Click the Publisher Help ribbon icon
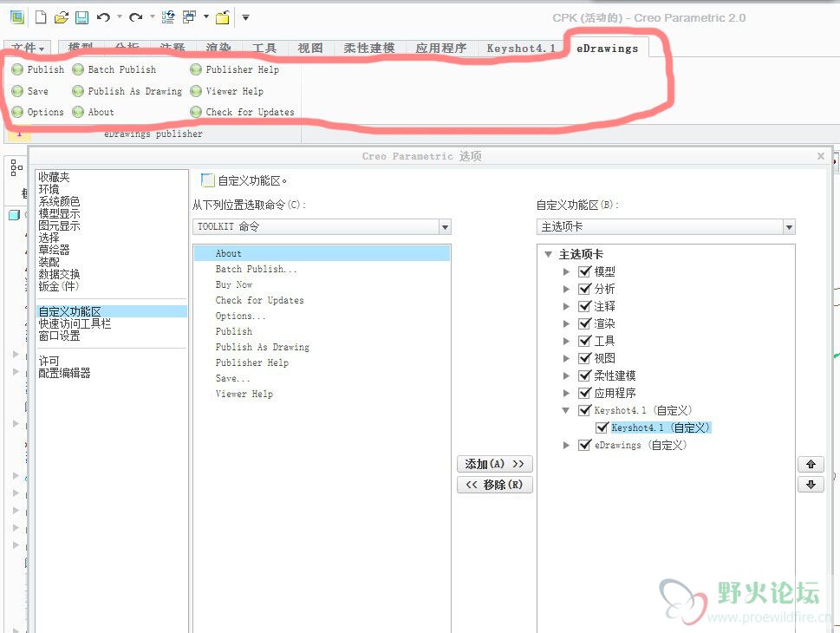Image resolution: width=840 pixels, height=633 pixels. tap(196, 69)
